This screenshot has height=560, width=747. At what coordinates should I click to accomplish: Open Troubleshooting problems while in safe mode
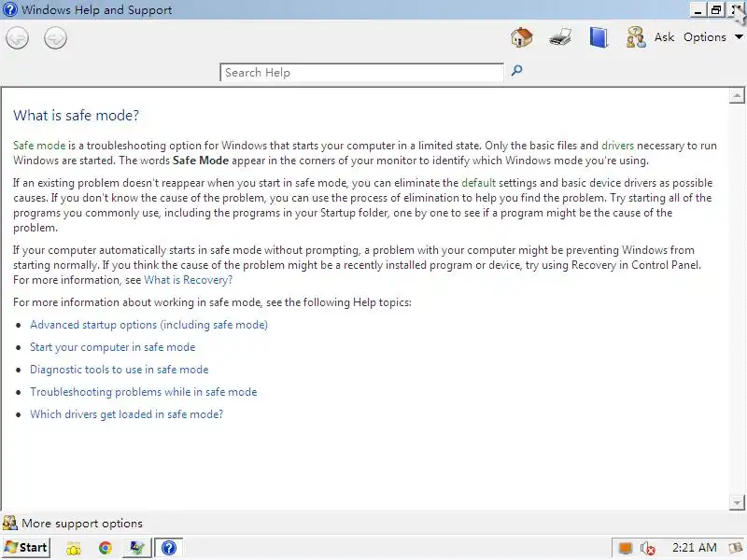click(144, 392)
